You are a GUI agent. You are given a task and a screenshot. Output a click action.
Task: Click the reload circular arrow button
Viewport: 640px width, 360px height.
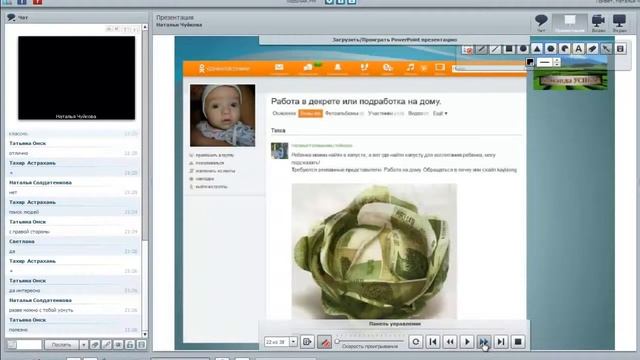(x=416, y=342)
